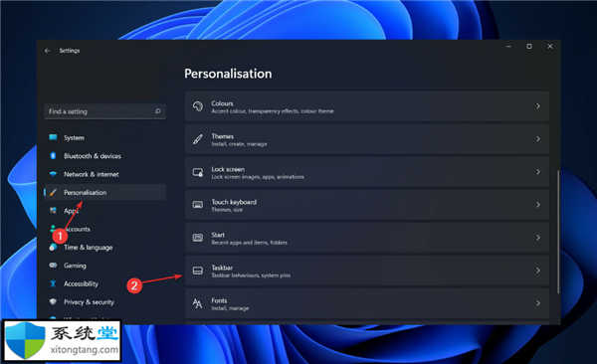
Task: Click the Start row icon
Action: click(x=198, y=238)
